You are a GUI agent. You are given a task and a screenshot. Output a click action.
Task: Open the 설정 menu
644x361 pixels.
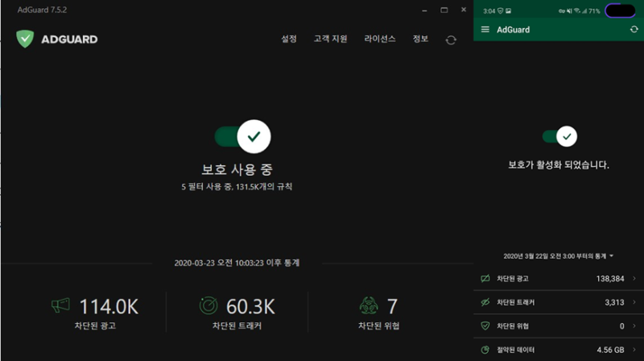pos(289,39)
